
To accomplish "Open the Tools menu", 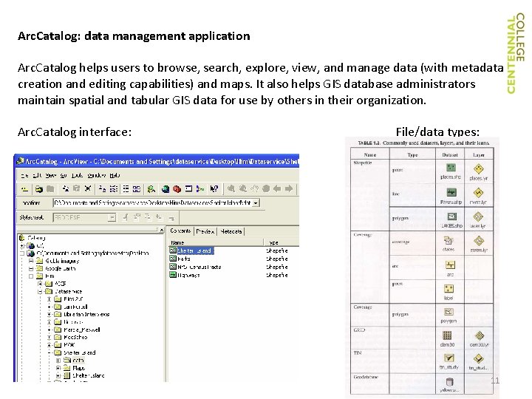I will click(x=77, y=175).
